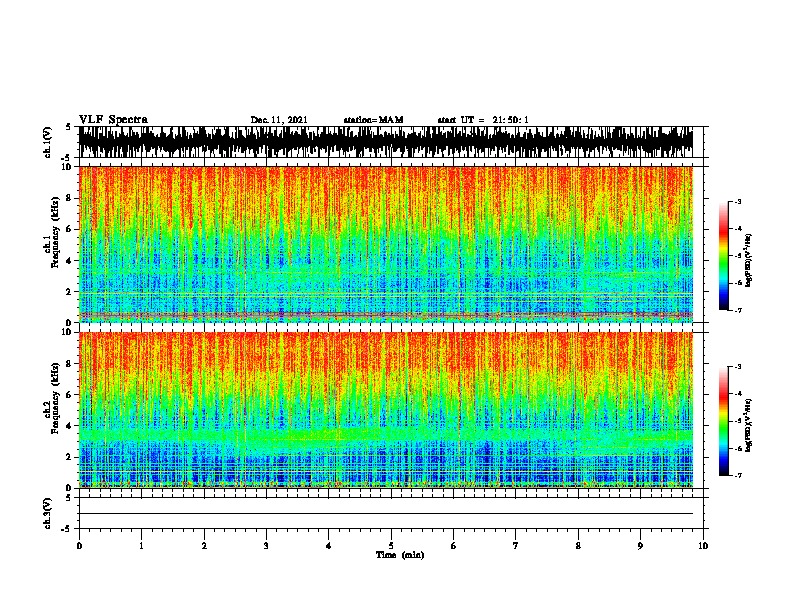Click the time axis tick label "9"

pyautogui.click(x=640, y=545)
